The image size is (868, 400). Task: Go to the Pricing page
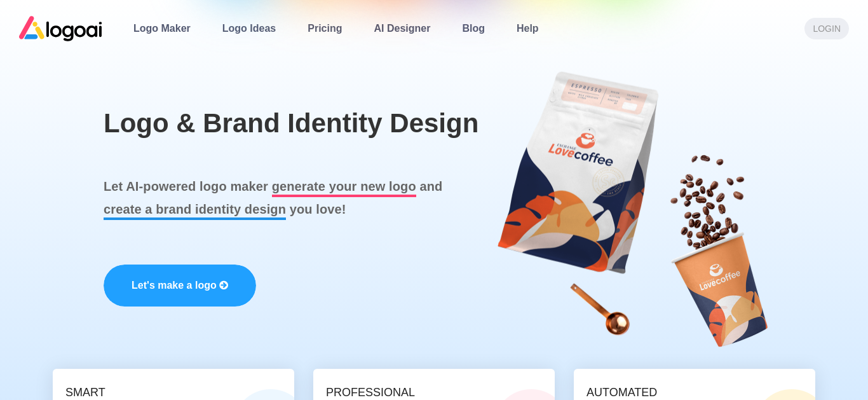325,29
